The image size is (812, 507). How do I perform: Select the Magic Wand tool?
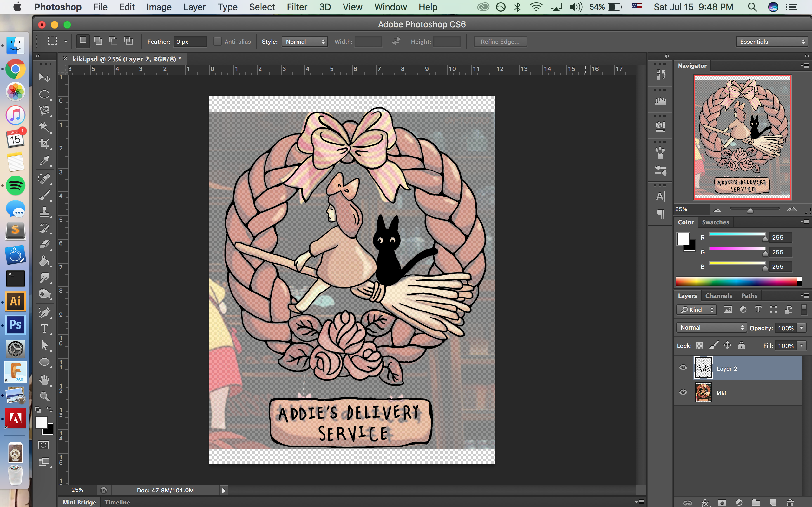[x=44, y=127]
